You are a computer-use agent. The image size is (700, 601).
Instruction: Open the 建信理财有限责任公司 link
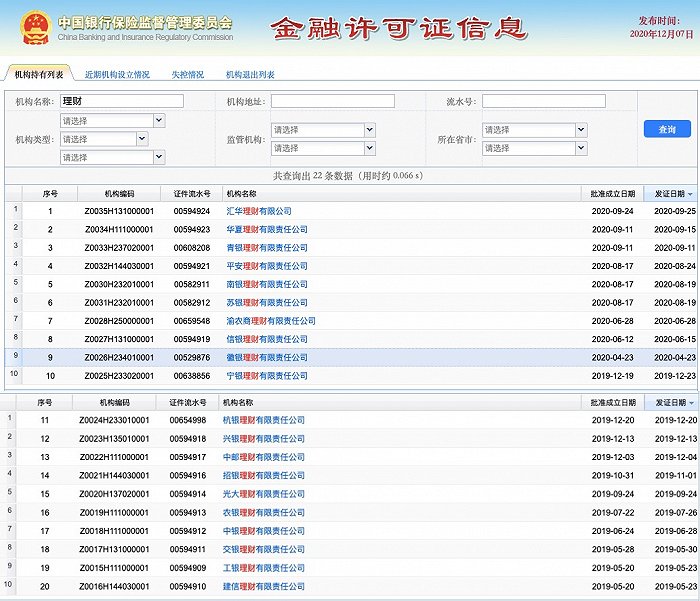264,587
